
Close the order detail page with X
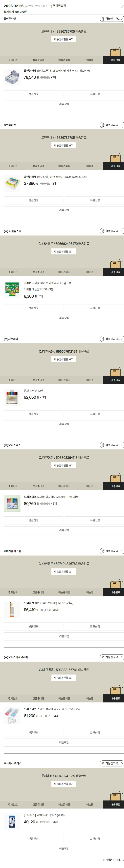pyautogui.click(x=122, y=6)
